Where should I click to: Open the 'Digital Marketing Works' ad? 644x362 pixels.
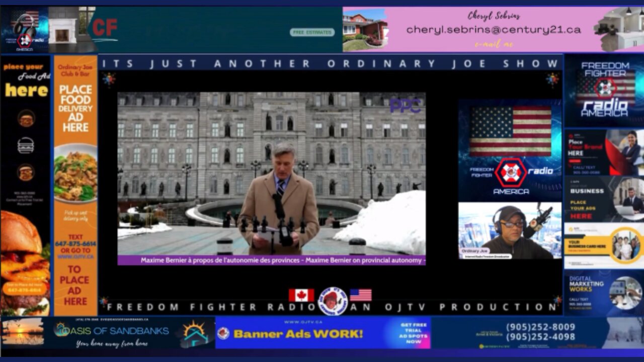[604, 293]
